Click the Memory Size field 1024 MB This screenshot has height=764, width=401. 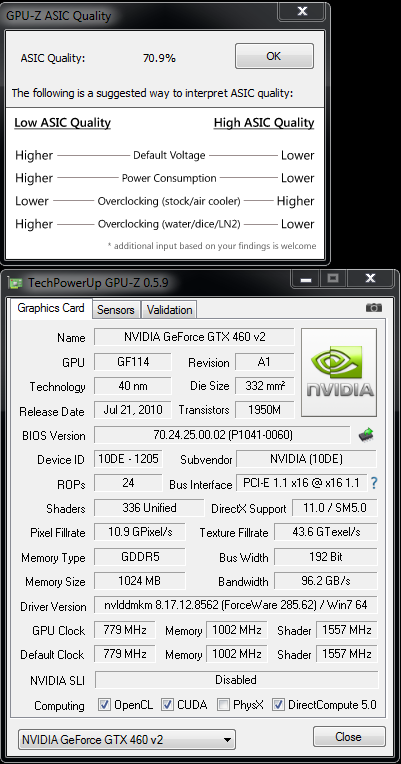tap(140, 581)
